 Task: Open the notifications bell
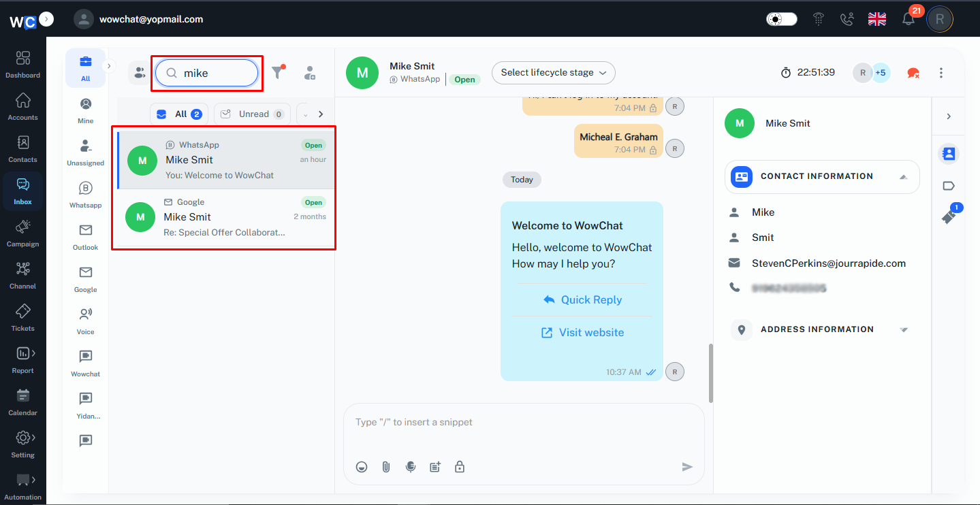click(908, 19)
